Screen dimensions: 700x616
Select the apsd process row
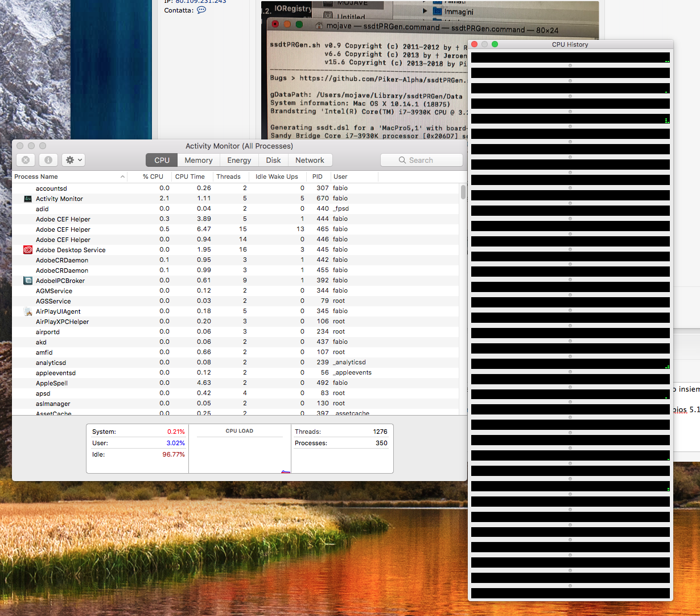pyautogui.click(x=236, y=393)
